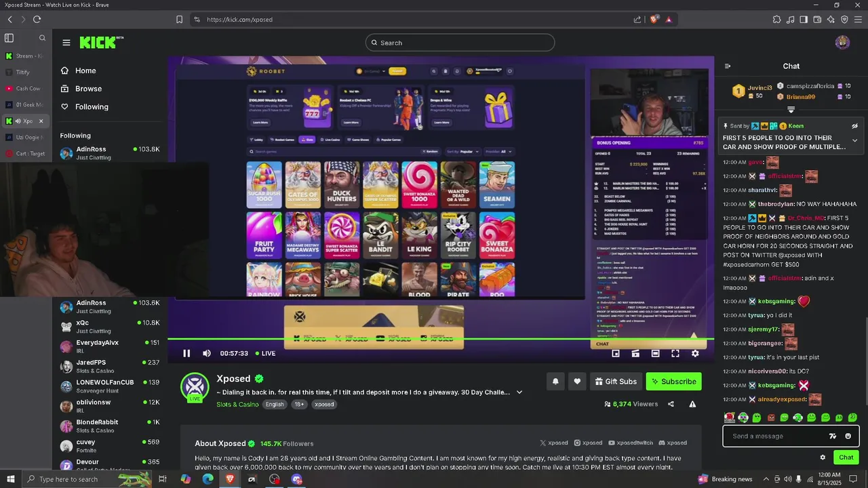Toggle Brave vertical tabs sidebar panel
Viewport: 868px width, 488px height.
(x=9, y=38)
